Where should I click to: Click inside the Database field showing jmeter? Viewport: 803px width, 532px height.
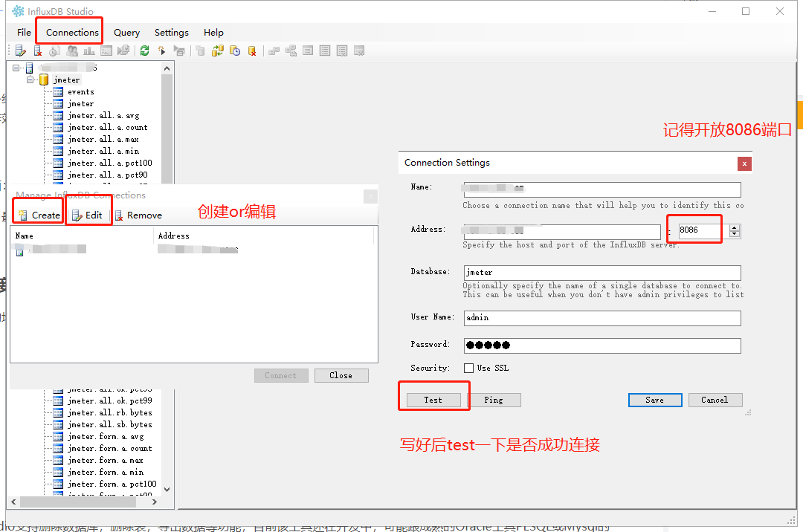click(x=602, y=272)
